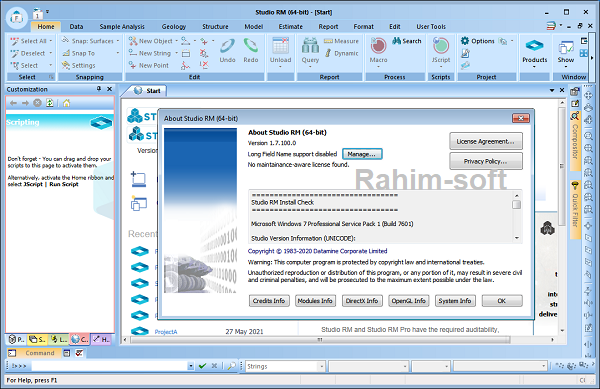Viewport: 600px width, 389px height.
Task: Click Select All in ribbon
Action: point(28,41)
